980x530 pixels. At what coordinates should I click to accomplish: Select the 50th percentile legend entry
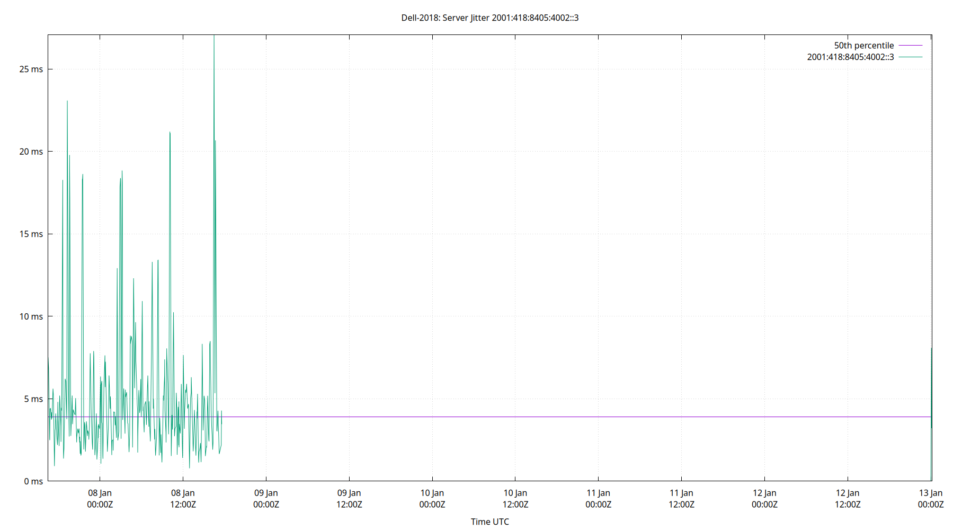(x=863, y=45)
